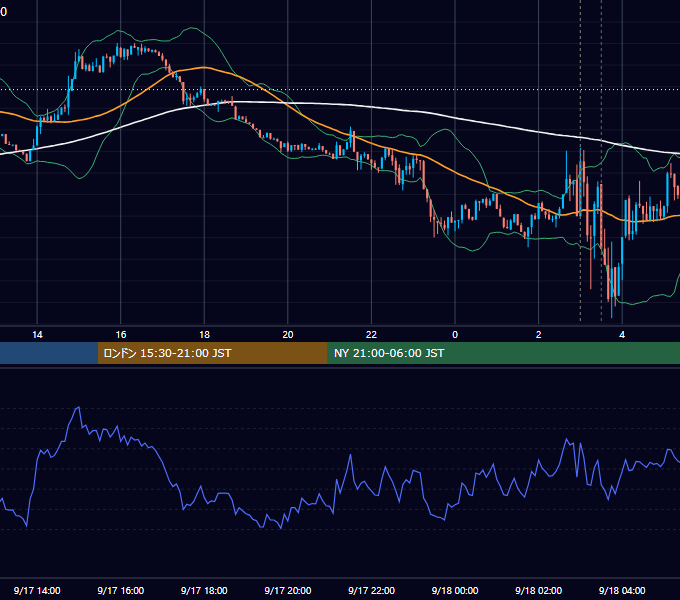This screenshot has height=600, width=680.
Task: Click the NY 21:00-06:00 JST session band
Action: [x=503, y=353]
